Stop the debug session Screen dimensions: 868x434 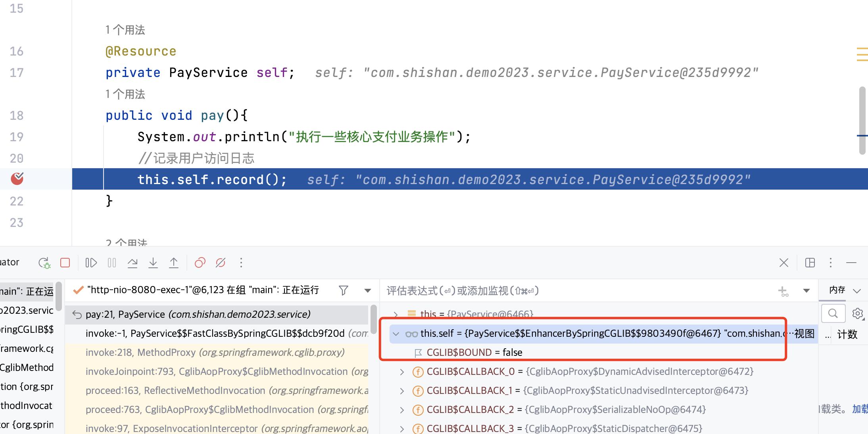pyautogui.click(x=65, y=263)
